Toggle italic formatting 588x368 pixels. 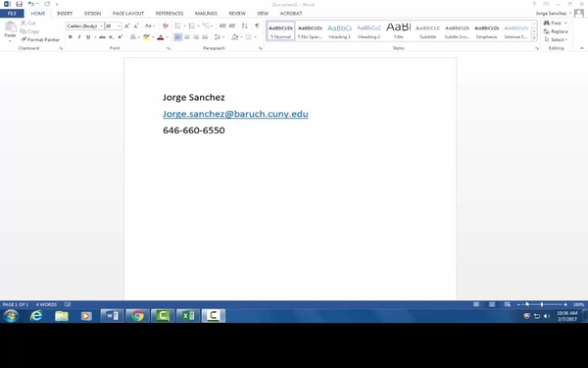tap(79, 37)
